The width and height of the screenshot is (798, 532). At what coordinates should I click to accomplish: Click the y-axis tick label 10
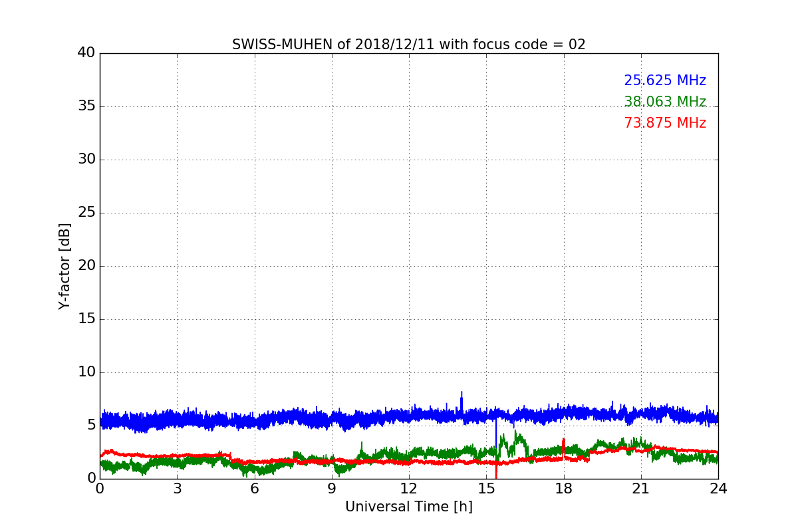(x=86, y=372)
